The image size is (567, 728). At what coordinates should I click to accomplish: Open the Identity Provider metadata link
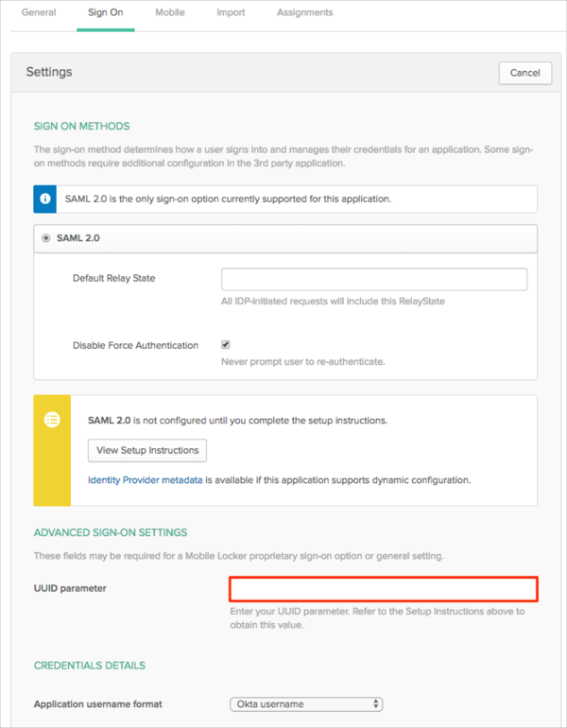[145, 480]
